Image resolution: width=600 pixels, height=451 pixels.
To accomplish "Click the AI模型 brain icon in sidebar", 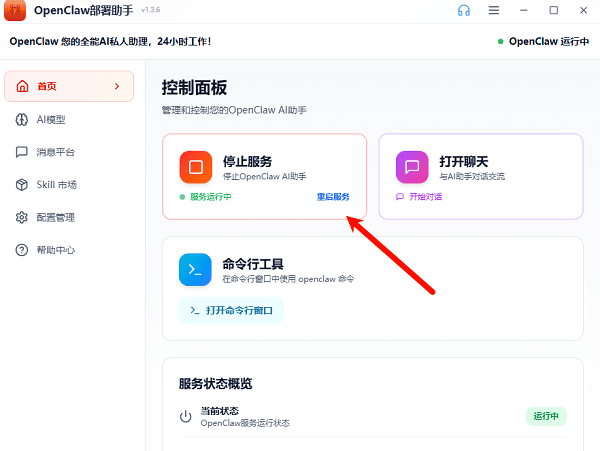I will (x=22, y=120).
